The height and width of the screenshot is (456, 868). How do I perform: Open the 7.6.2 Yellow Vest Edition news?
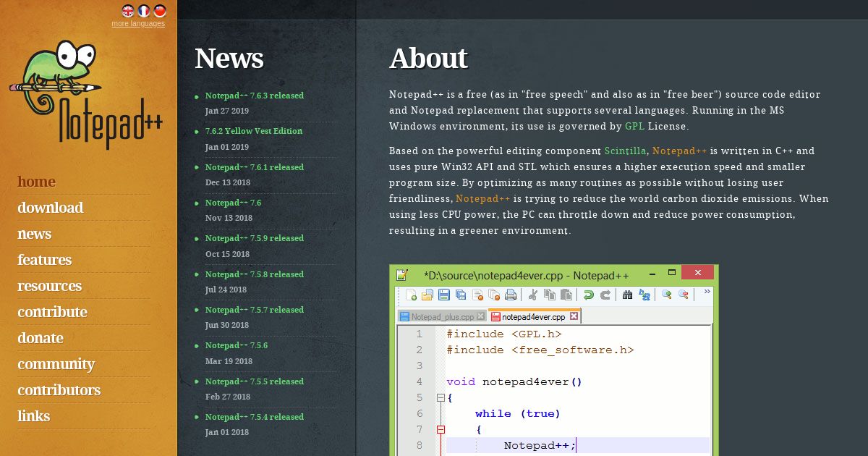254,131
